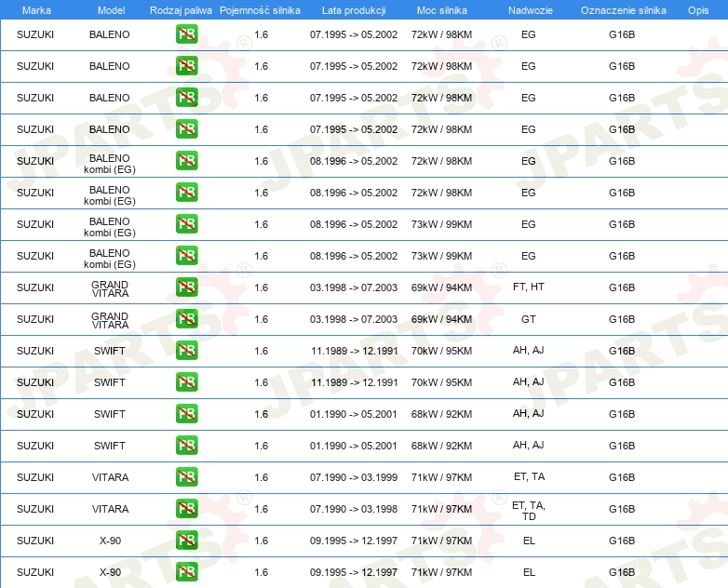Select the ET, TA body code cell
728x588 pixels.
coord(529,476)
